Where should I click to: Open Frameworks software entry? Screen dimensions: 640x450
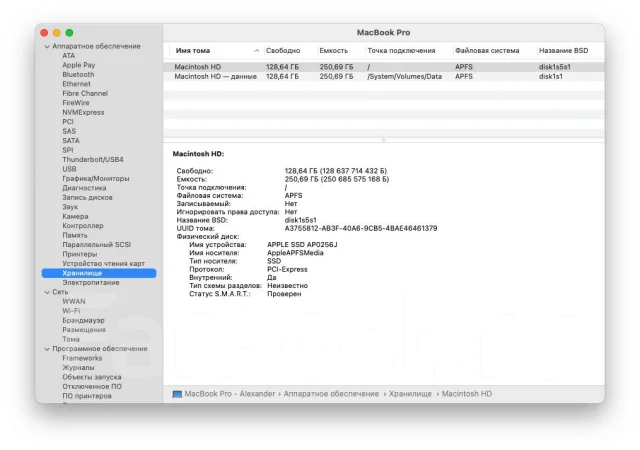[82, 358]
